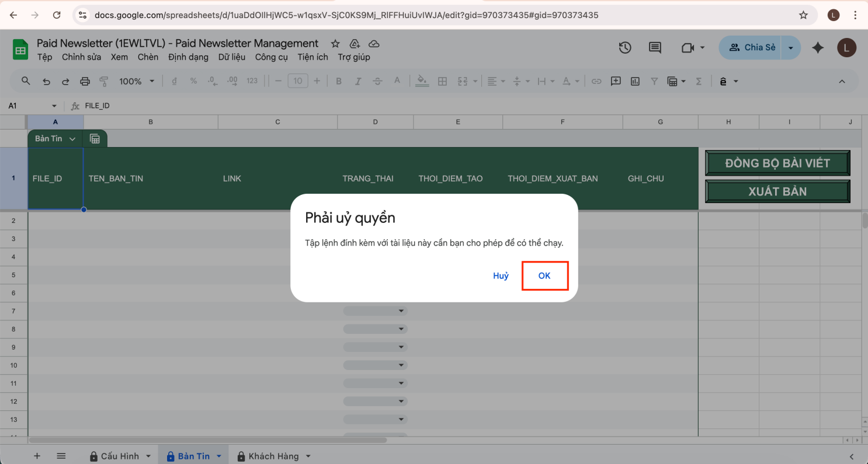Open the Gemini sparkle icon
Screen dimensions: 868x464
[818, 48]
